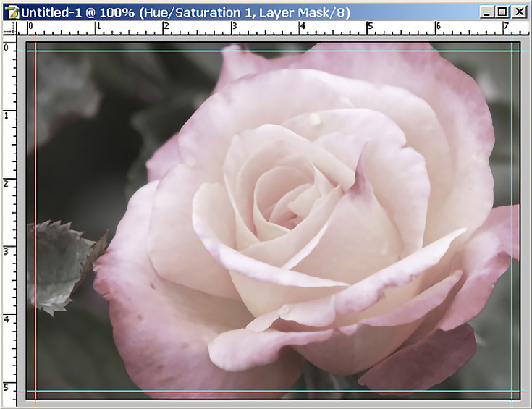Click the ruler origin box in the corner
The image size is (532, 409).
pos(9,28)
